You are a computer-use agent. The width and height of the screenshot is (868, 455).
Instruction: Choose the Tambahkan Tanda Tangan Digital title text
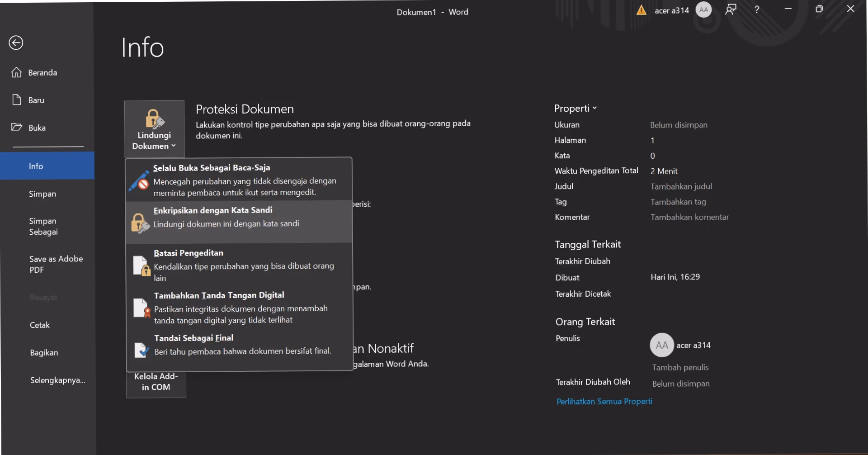tap(219, 295)
